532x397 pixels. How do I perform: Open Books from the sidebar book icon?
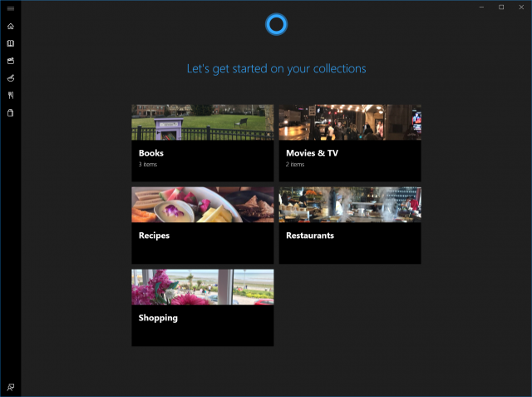pos(10,43)
